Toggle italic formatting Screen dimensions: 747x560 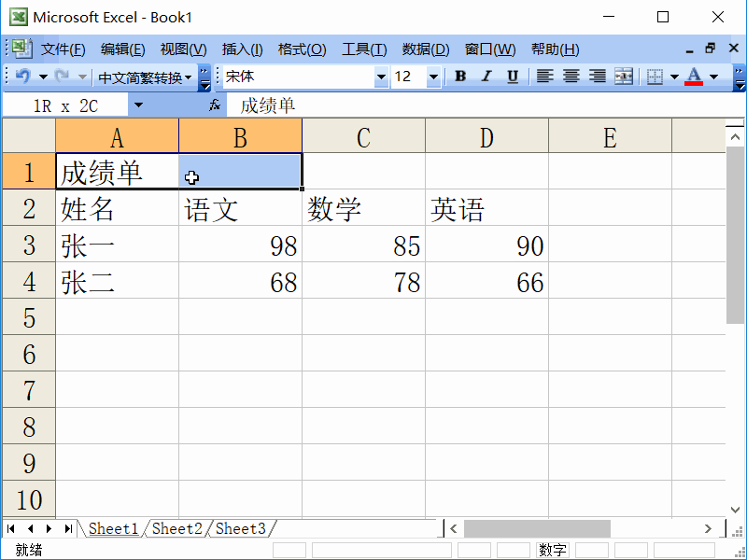[485, 77]
